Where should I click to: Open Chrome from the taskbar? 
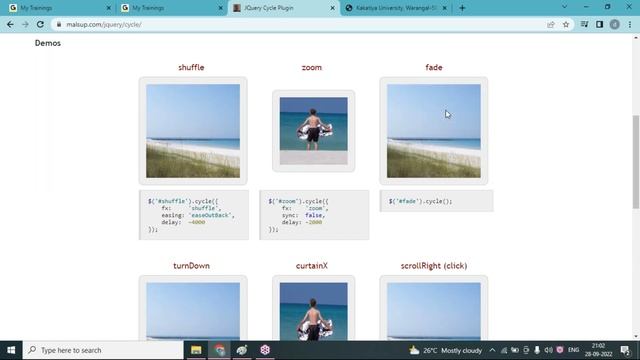219,350
